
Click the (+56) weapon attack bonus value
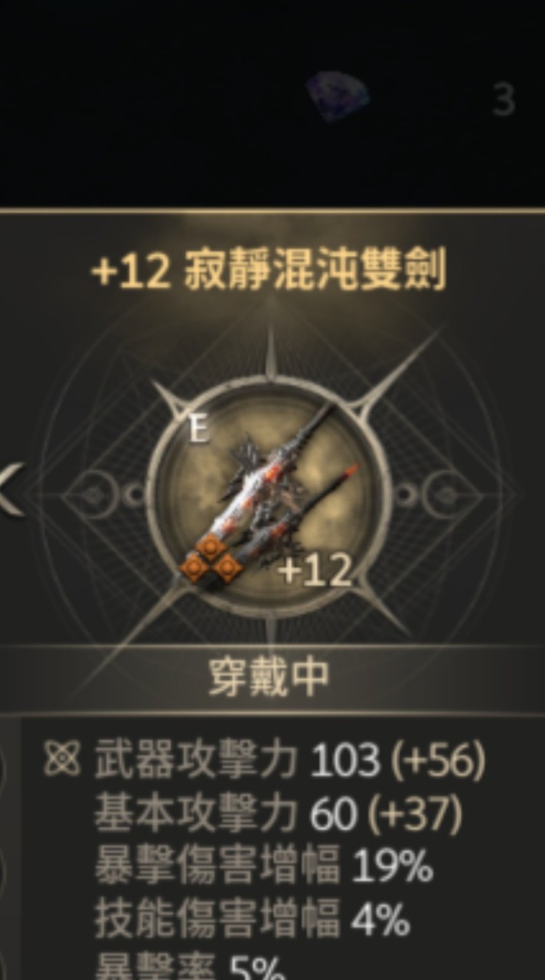coord(438,761)
